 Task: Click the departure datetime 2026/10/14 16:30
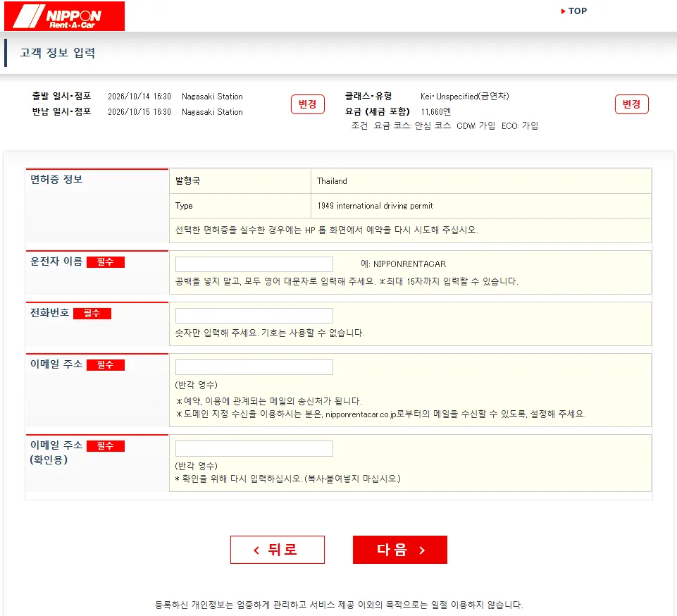tap(139, 97)
